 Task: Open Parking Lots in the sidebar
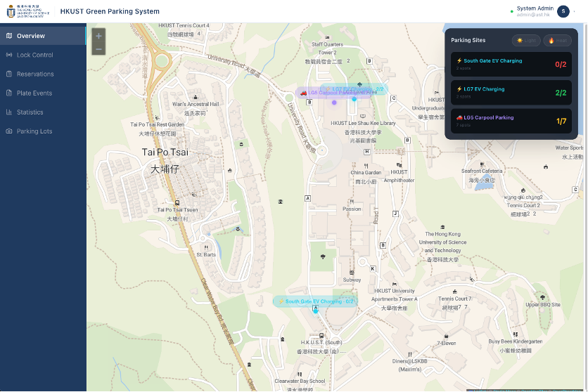click(43, 131)
